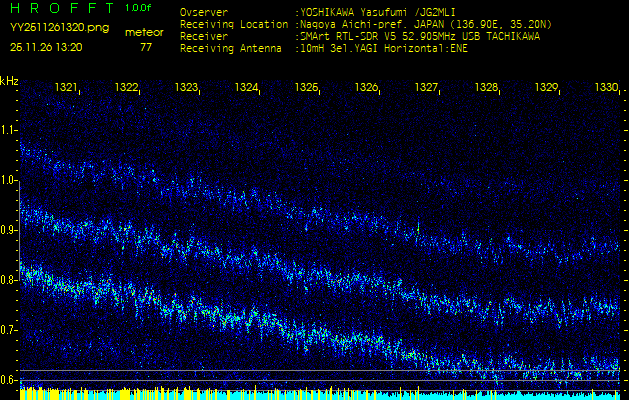Select the 0.7 frequency axis label
The image size is (629, 400).
(x=9, y=330)
